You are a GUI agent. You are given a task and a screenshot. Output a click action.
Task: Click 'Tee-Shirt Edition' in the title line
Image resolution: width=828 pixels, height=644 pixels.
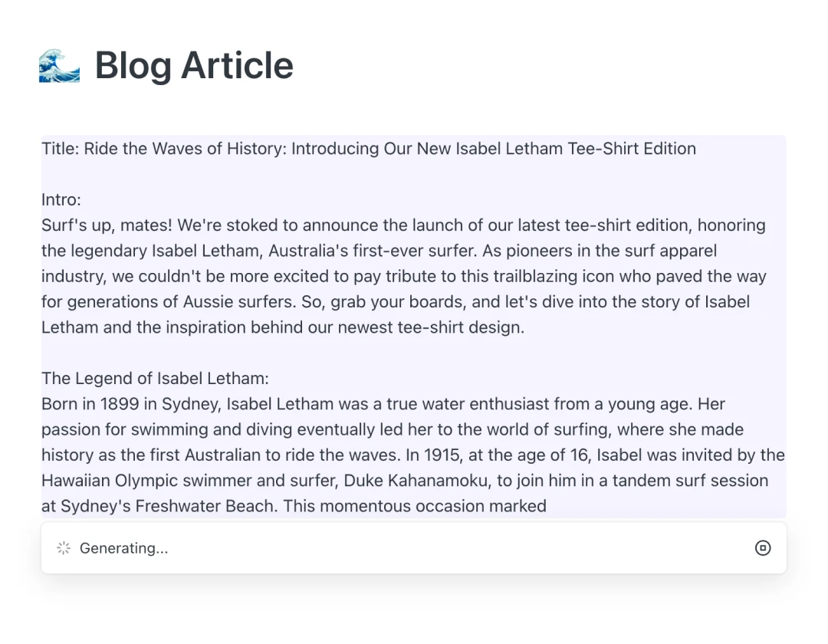point(632,149)
